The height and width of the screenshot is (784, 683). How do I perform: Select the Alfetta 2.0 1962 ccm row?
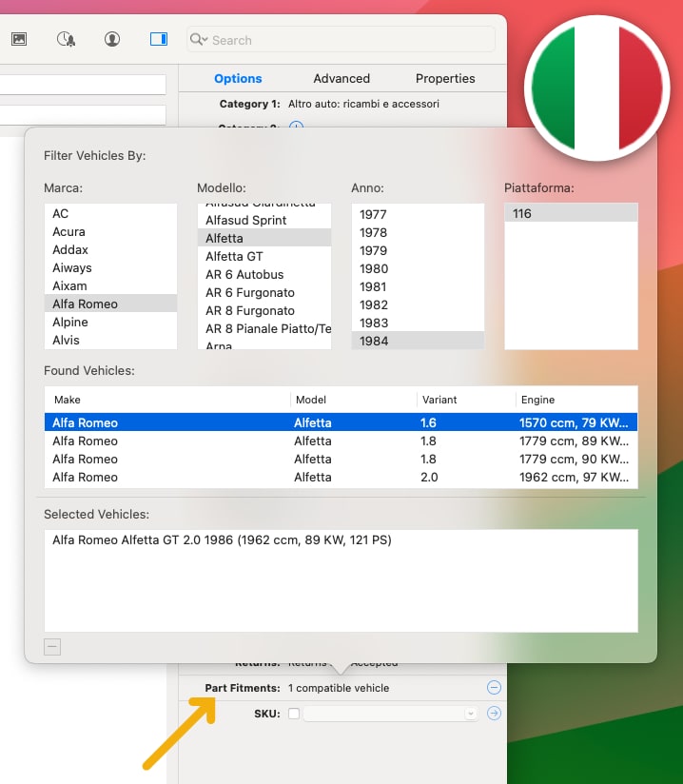tap(341, 477)
